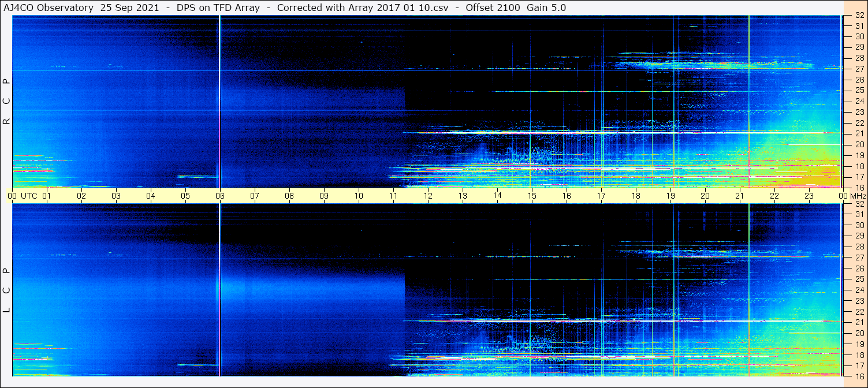Select the 19 hour time marker on time axis
The height and width of the screenshot is (388, 868).
tap(670, 196)
